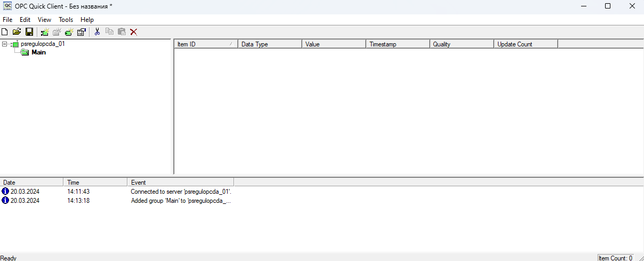Click the red Delete X icon
The image size is (644, 261).
click(134, 32)
